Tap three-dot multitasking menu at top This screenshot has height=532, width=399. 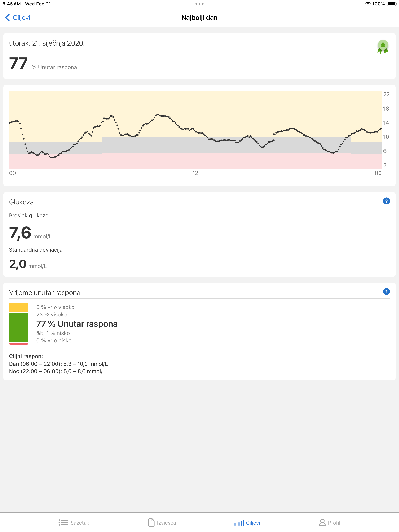coord(199,4)
